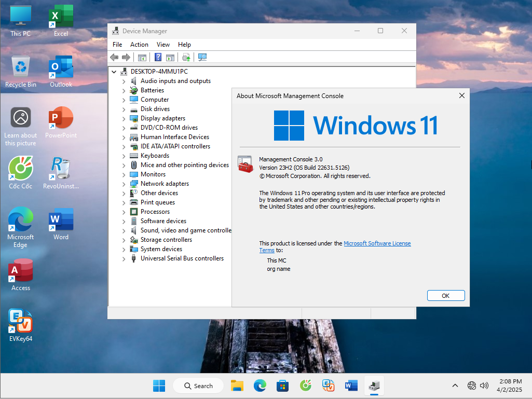Select the Computer tree item
This screenshot has width=532, height=399.
coord(155,100)
